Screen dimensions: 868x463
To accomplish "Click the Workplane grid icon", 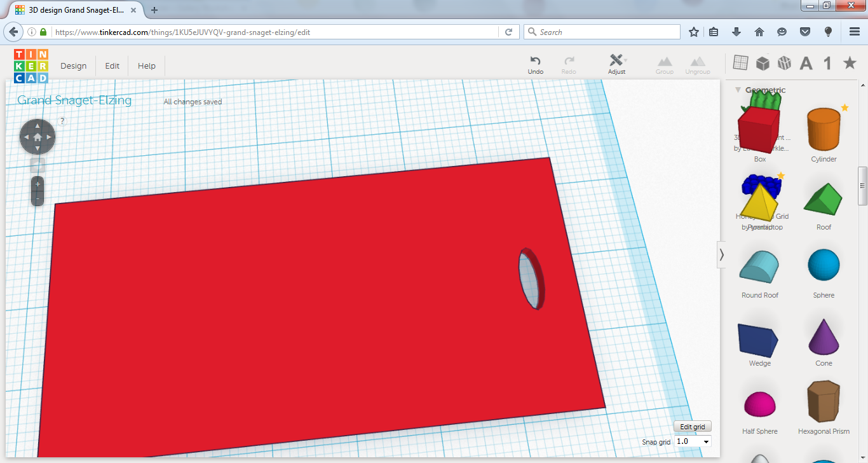I will point(740,62).
